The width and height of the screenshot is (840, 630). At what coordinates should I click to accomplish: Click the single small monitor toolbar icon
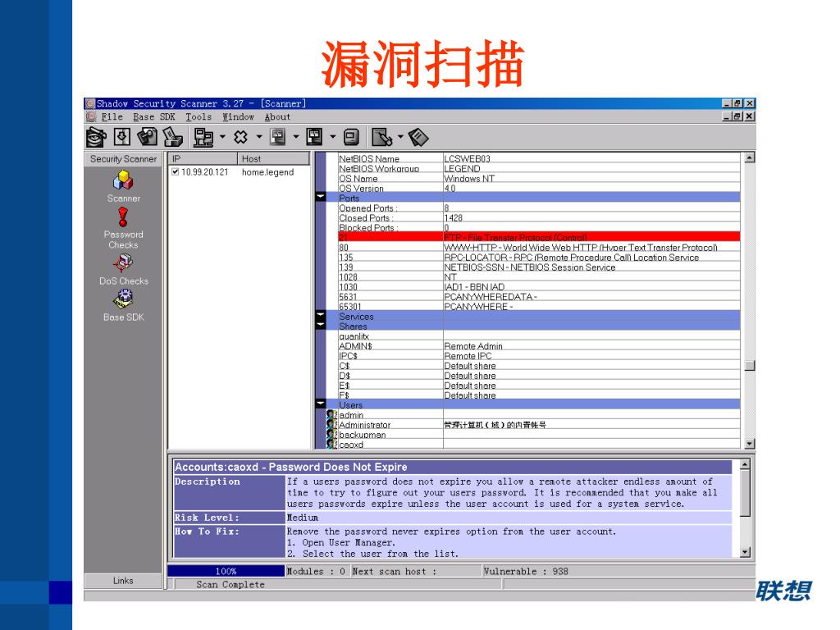pyautogui.click(x=351, y=137)
